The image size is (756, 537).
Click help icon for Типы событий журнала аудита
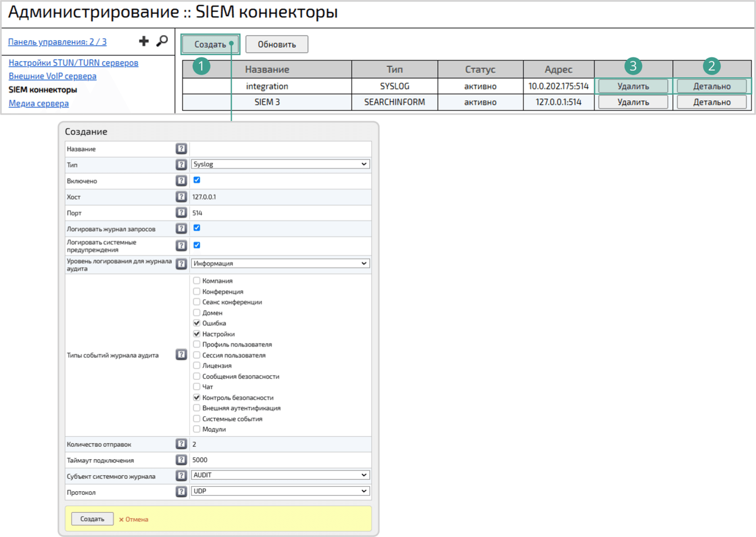[181, 354]
